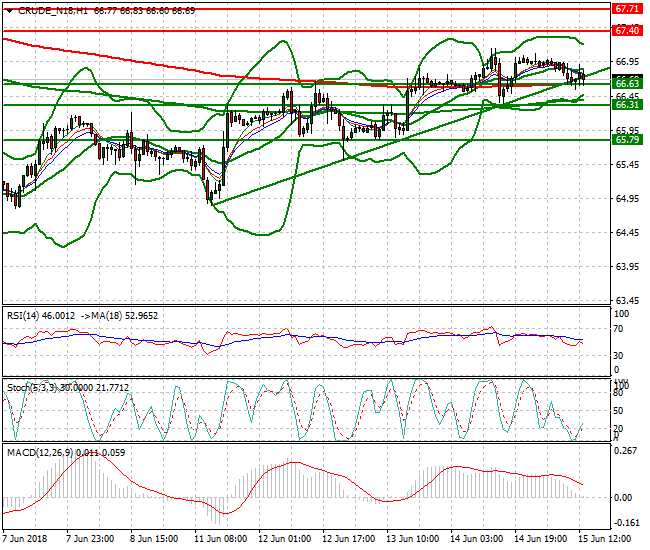Click the Stochastic scale value 50

618,411
